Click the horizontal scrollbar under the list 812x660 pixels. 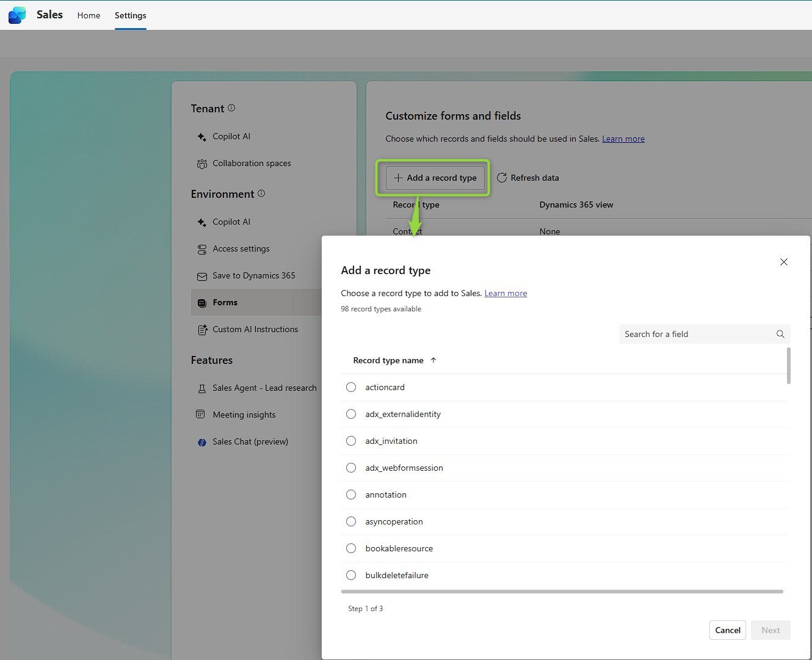(x=562, y=592)
